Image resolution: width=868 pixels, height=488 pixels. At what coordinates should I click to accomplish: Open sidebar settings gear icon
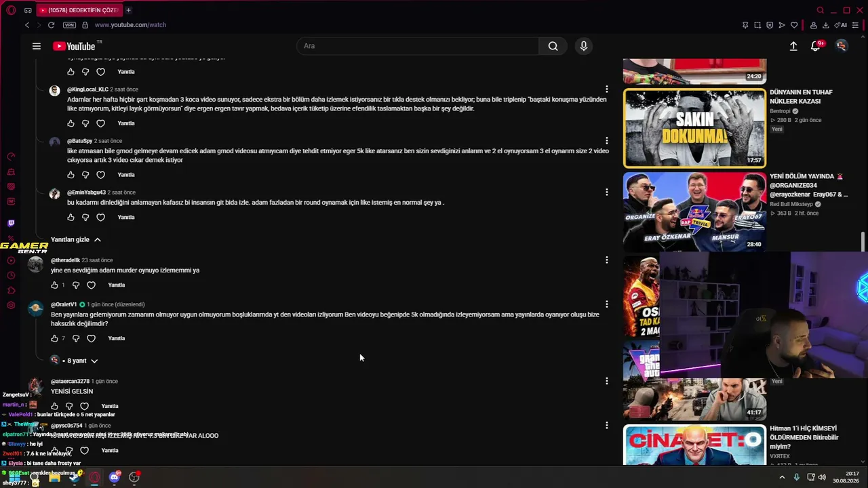[x=11, y=305]
